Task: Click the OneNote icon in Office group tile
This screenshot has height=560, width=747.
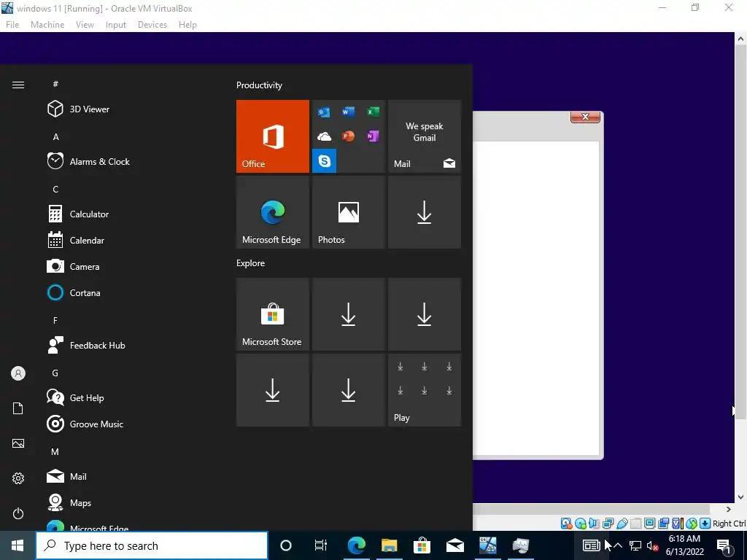Action: click(373, 136)
